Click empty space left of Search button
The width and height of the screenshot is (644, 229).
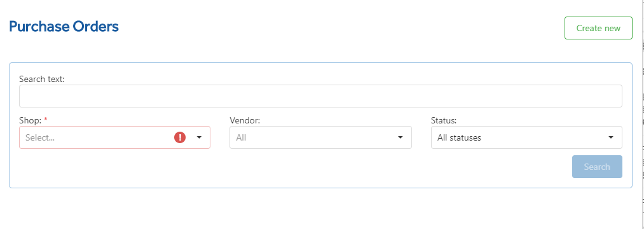287,167
